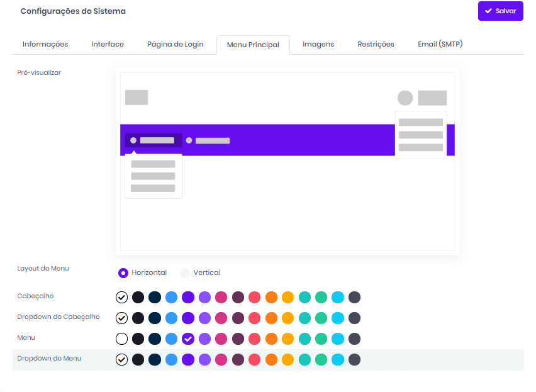Set Cabeçalho color to light blue

tap(171, 297)
